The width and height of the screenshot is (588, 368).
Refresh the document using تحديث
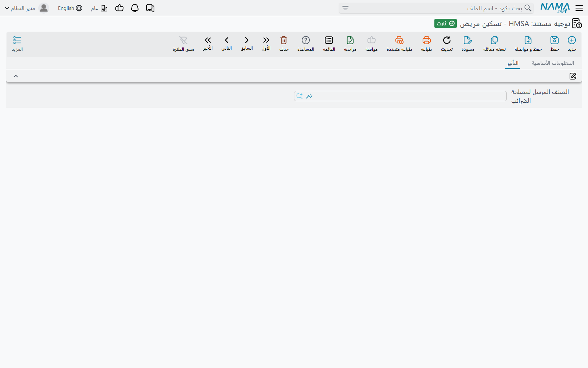coord(447,43)
